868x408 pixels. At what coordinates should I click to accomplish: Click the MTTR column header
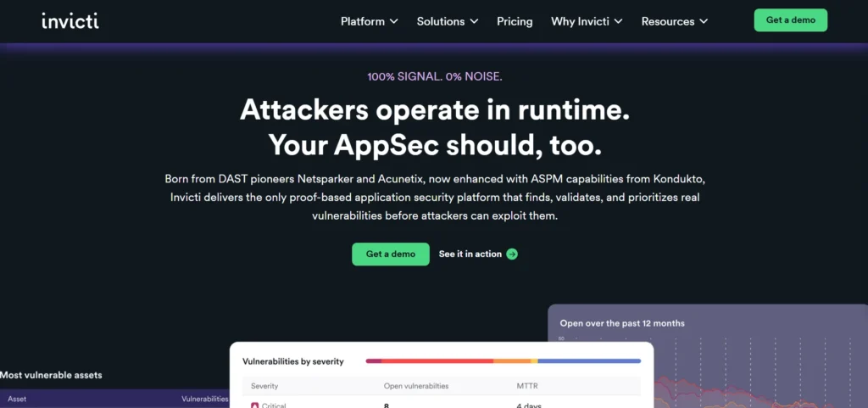coord(526,386)
